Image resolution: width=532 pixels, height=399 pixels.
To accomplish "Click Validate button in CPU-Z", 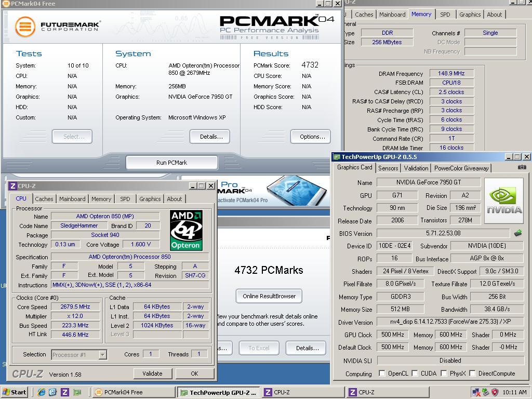I will point(152,374).
